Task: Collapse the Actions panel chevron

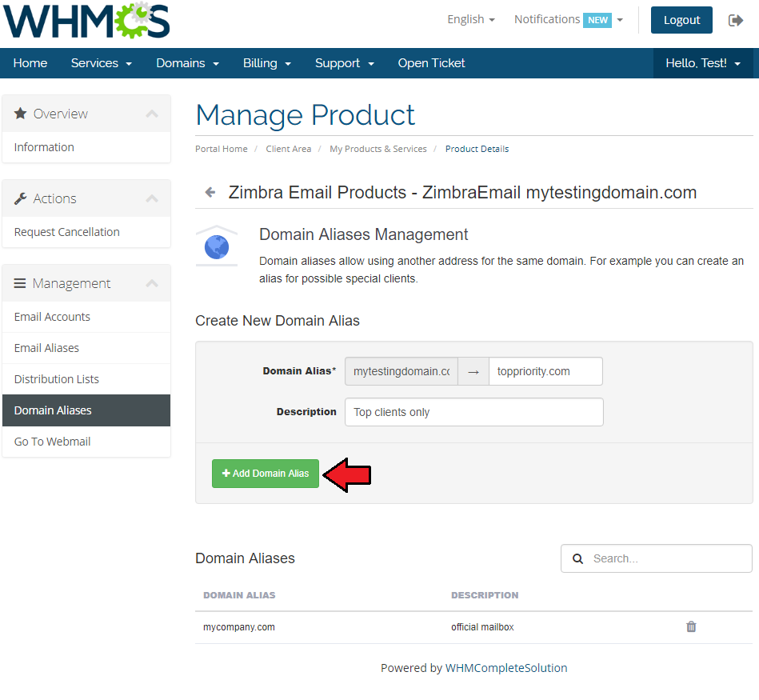Action: click(x=152, y=198)
